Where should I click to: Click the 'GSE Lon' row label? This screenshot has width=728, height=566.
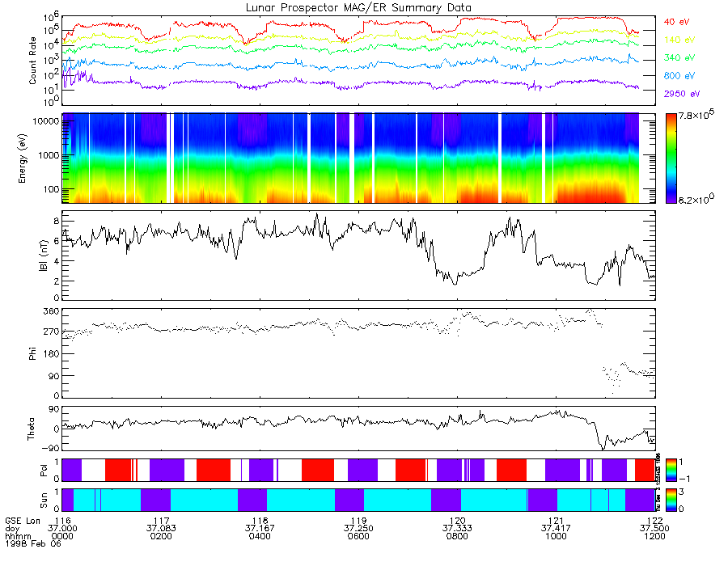click(23, 521)
